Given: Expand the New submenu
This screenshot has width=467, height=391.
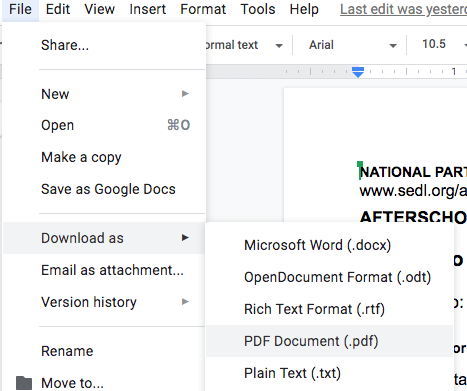Looking at the screenshot, I should [104, 94].
